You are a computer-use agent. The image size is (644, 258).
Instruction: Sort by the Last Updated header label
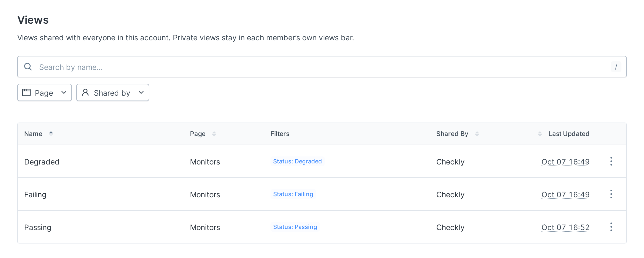point(569,134)
